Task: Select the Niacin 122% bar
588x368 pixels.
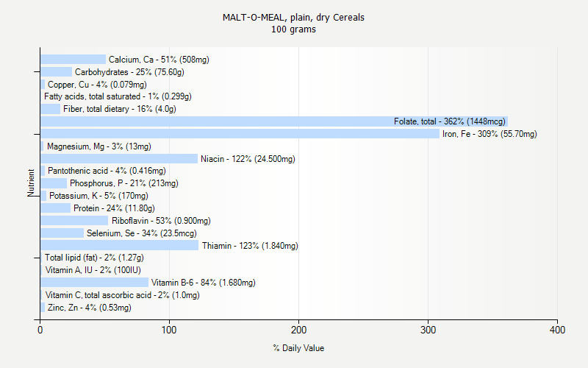Action: coord(119,158)
